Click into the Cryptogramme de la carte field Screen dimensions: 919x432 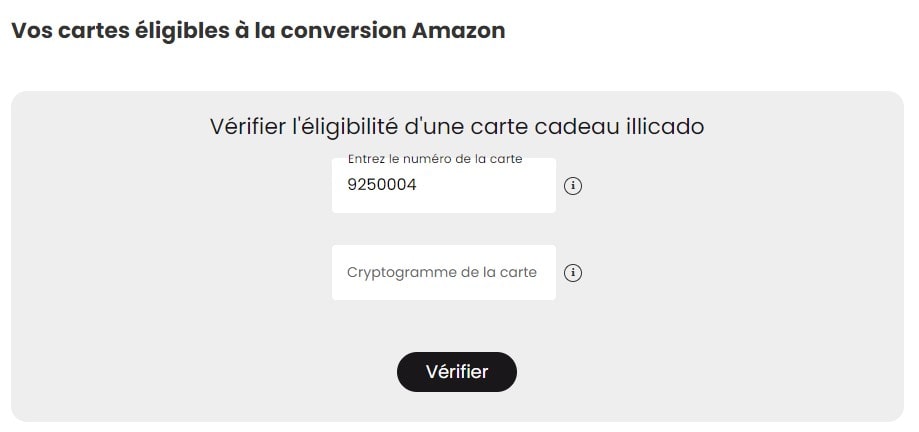tap(443, 273)
